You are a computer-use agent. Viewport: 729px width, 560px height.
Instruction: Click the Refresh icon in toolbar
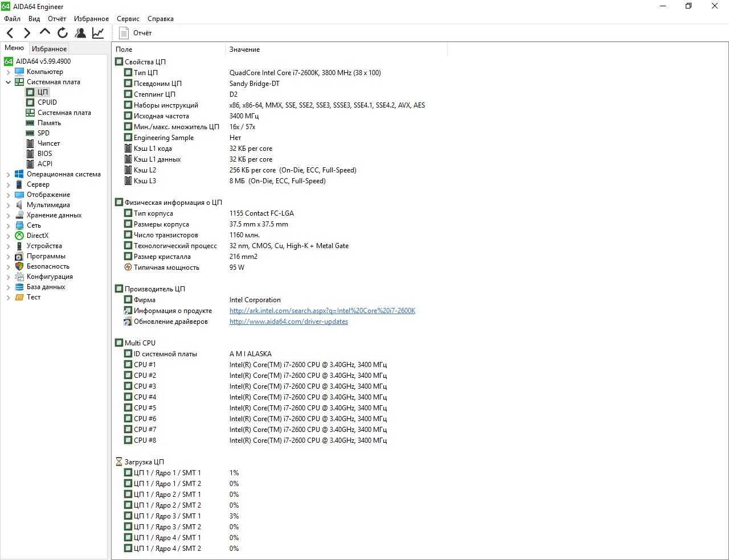[63, 33]
